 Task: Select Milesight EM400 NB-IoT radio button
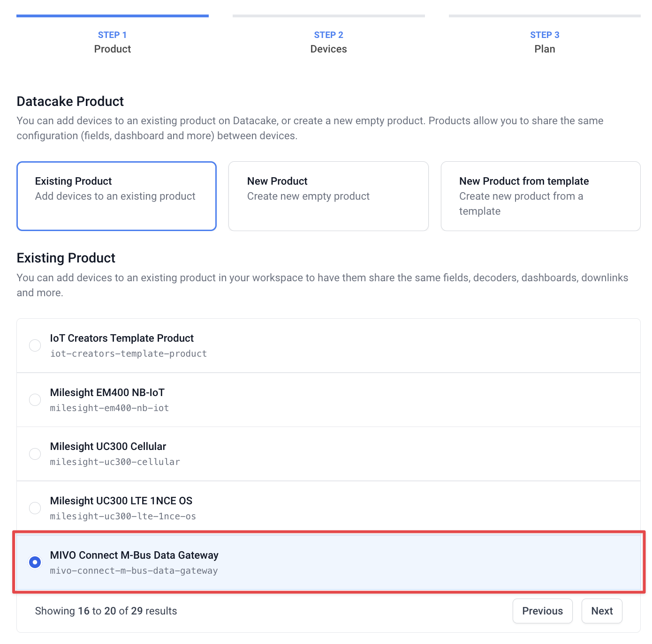tap(35, 400)
